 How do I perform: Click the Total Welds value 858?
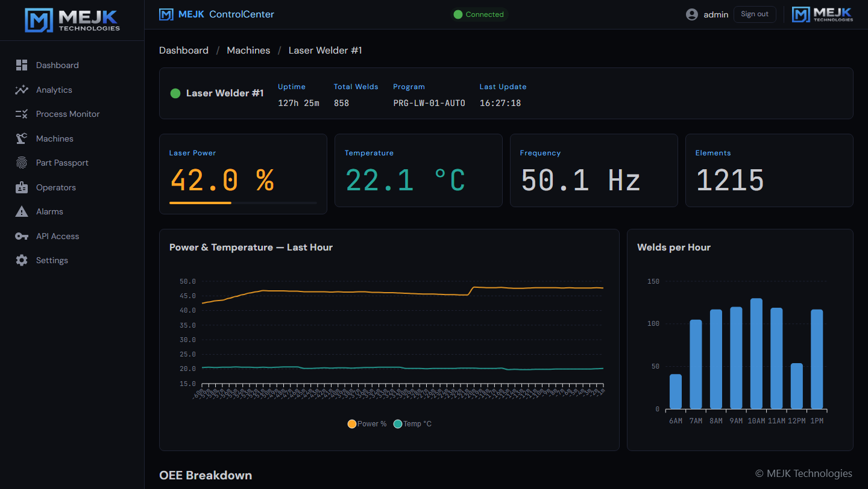click(x=341, y=103)
